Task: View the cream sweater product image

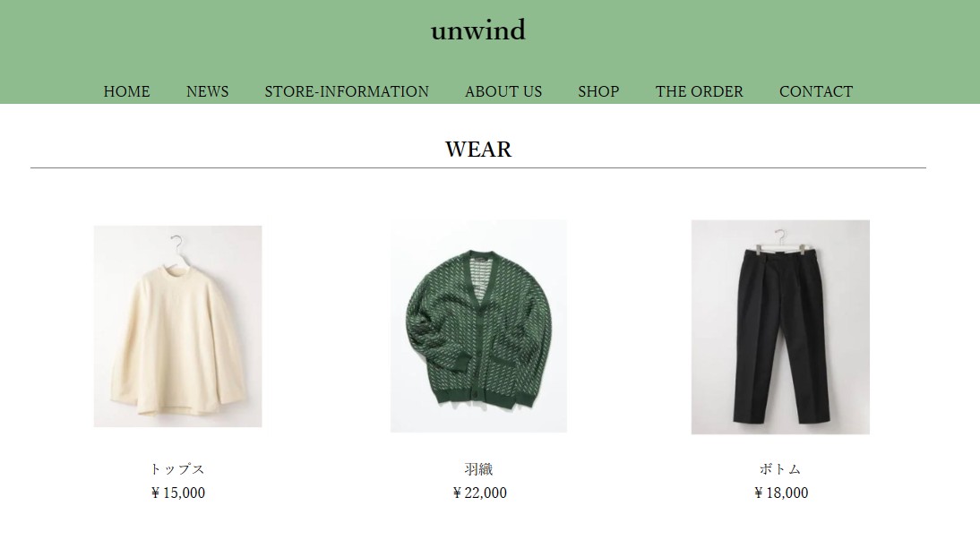Action: [x=178, y=326]
